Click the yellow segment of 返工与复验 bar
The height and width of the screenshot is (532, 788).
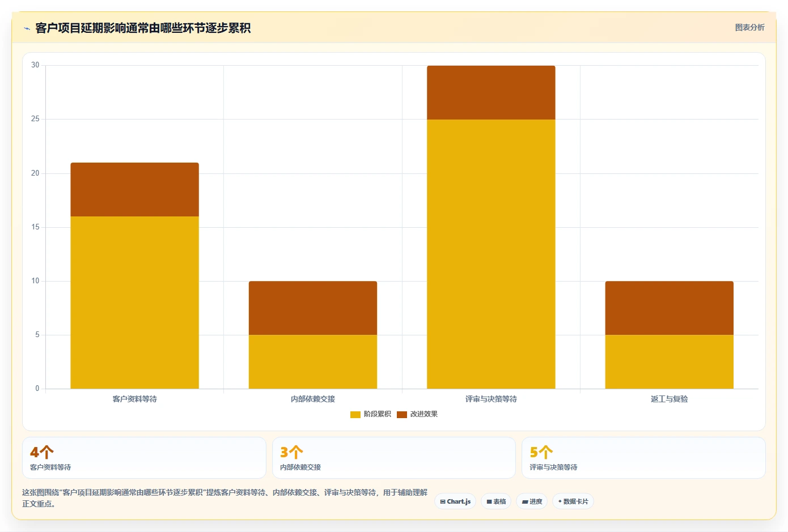[670, 361]
